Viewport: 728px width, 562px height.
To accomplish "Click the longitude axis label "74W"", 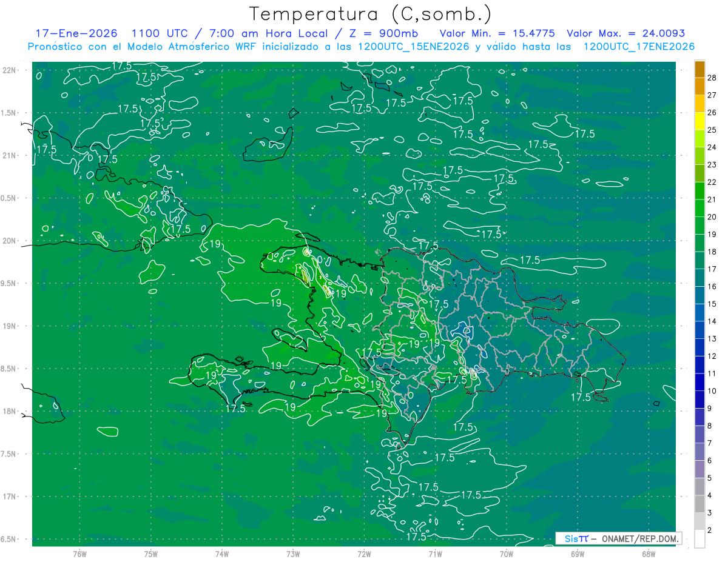I will pyautogui.click(x=222, y=554).
